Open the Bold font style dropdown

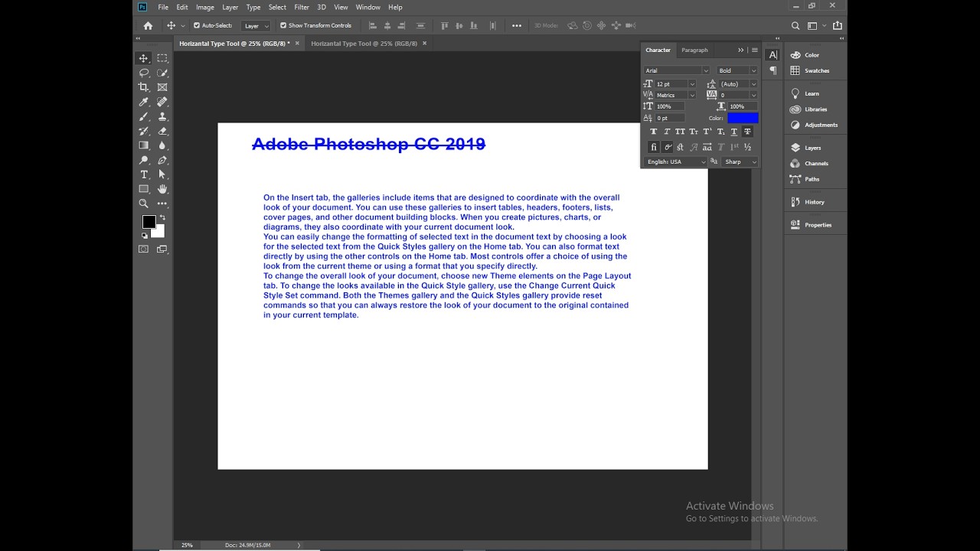click(737, 70)
